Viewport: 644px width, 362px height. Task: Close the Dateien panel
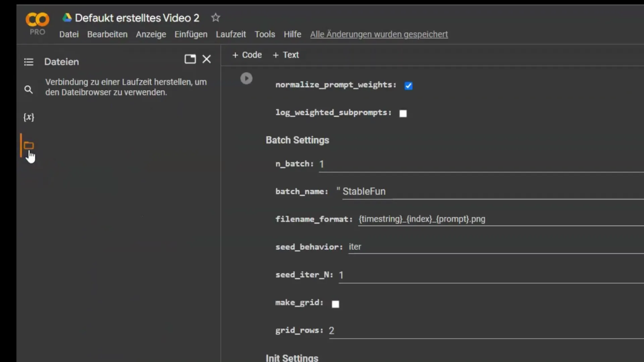click(207, 59)
